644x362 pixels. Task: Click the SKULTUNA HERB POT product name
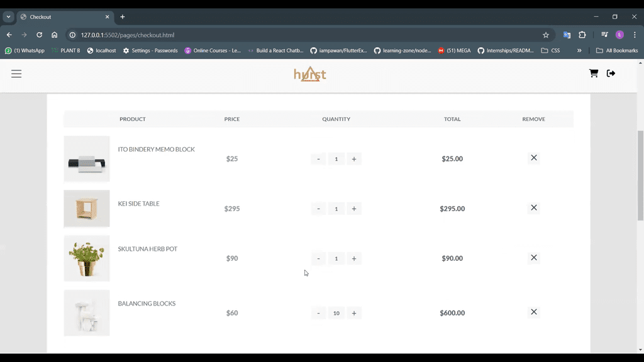147,249
